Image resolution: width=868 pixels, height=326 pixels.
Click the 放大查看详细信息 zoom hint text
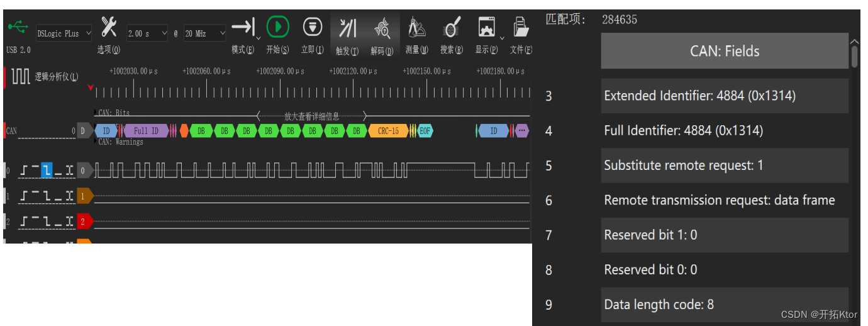(x=311, y=116)
